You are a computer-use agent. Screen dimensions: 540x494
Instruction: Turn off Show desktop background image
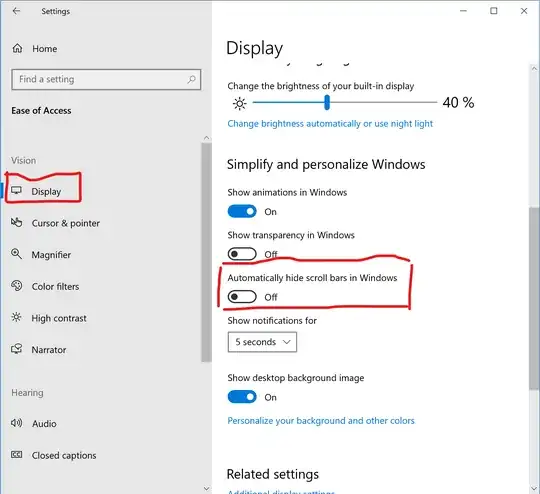[242, 397]
